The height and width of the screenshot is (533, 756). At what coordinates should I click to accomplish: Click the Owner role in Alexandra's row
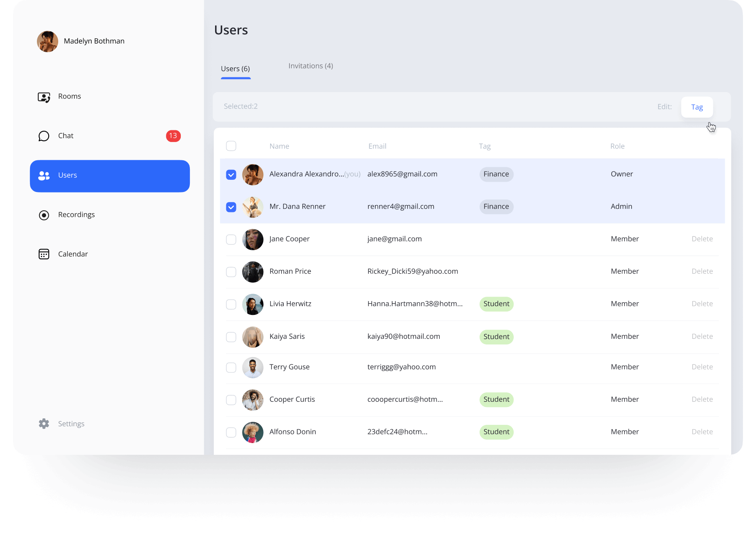pos(622,174)
